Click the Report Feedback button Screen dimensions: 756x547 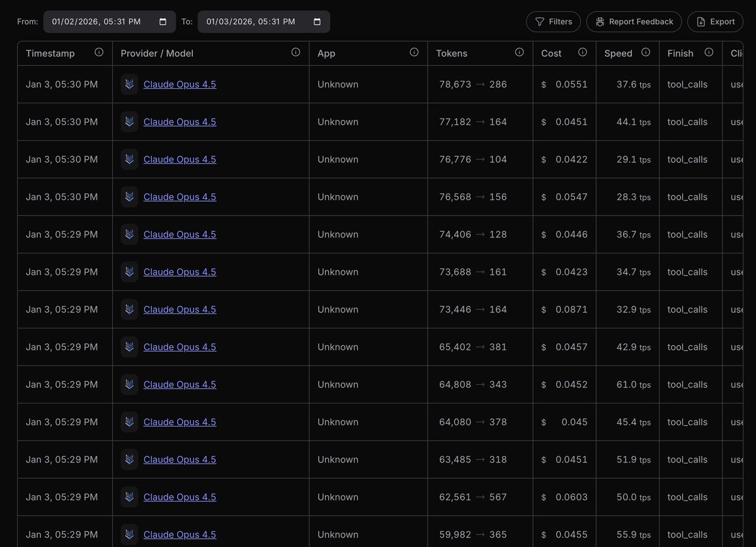pyautogui.click(x=633, y=21)
